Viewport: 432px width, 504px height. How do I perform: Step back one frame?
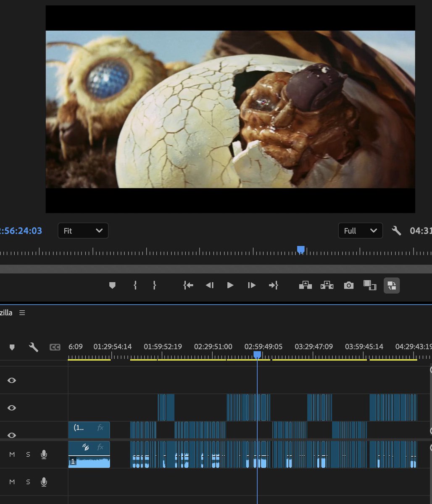click(x=209, y=285)
